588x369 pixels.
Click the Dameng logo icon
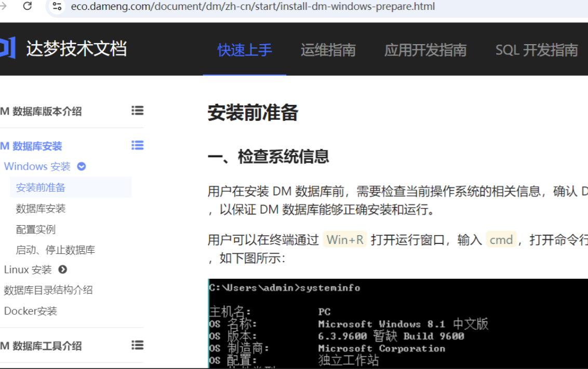[x=8, y=48]
